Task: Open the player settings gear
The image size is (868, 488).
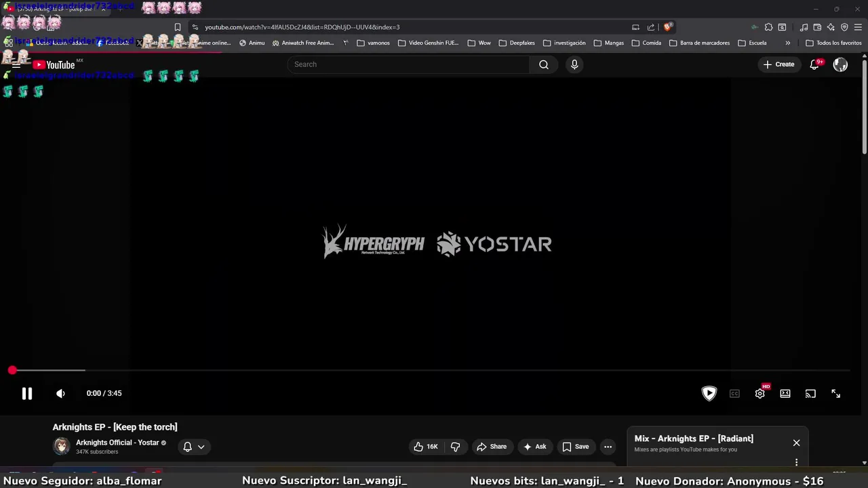Action: 760,393
